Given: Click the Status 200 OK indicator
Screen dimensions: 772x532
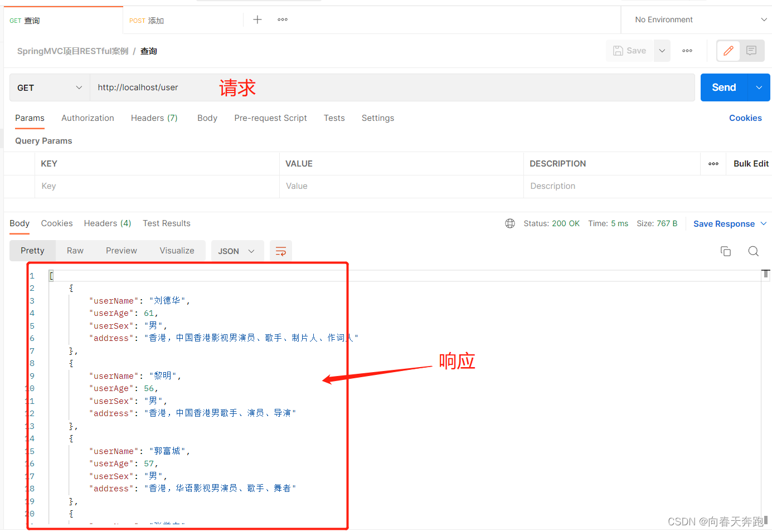Looking at the screenshot, I should pos(551,223).
